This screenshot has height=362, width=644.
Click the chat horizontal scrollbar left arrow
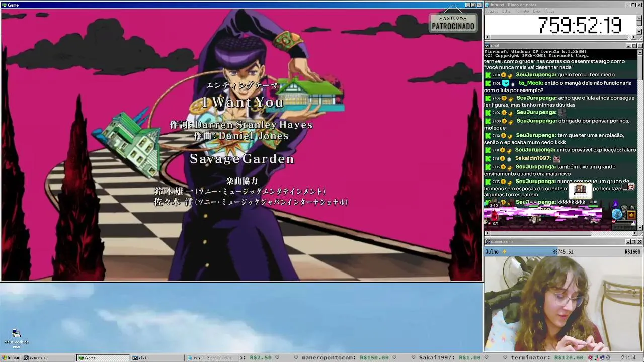487,233
